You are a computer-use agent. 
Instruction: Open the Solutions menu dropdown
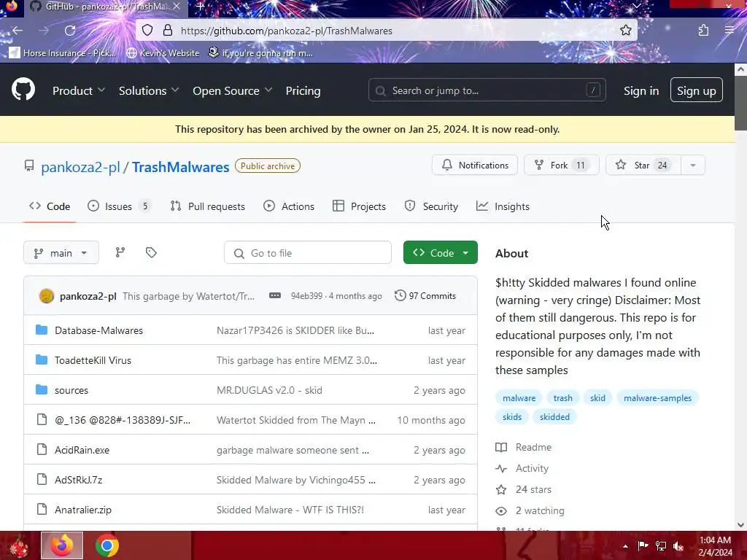[x=149, y=90]
